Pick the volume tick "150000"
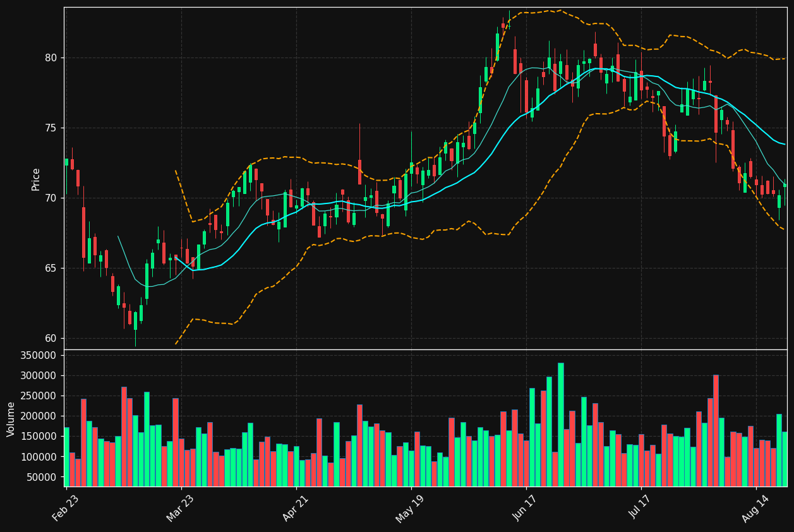The image size is (794, 532). pyautogui.click(x=39, y=437)
